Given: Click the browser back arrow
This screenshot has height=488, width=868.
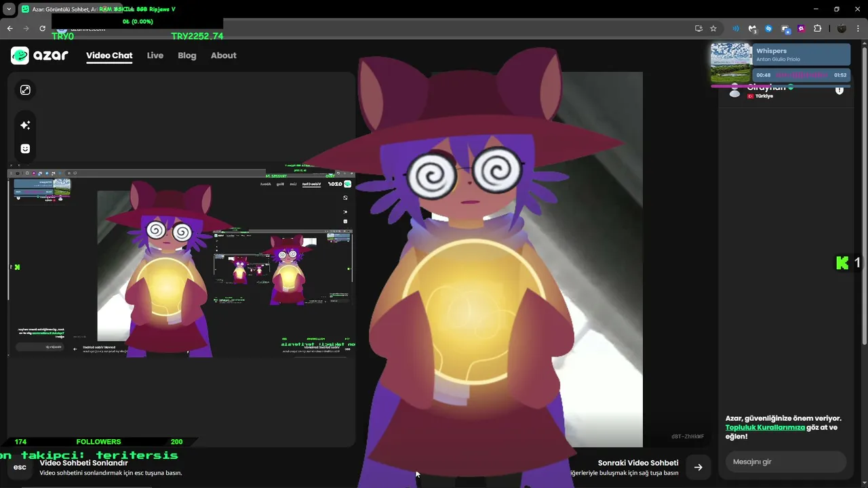Looking at the screenshot, I should pyautogui.click(x=9, y=28).
